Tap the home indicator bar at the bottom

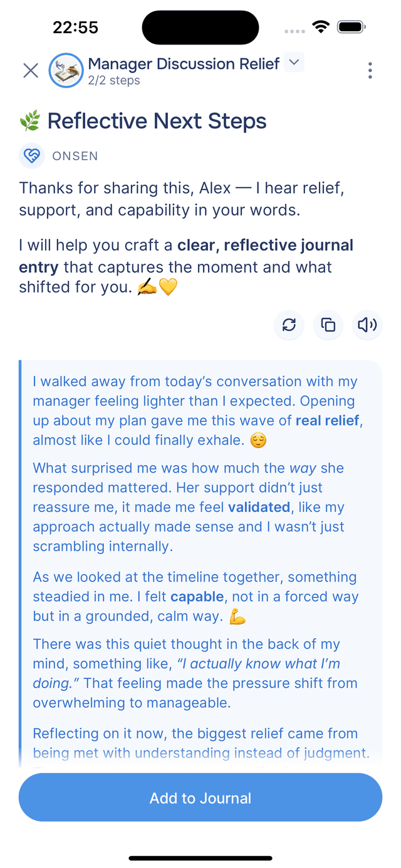(200, 858)
